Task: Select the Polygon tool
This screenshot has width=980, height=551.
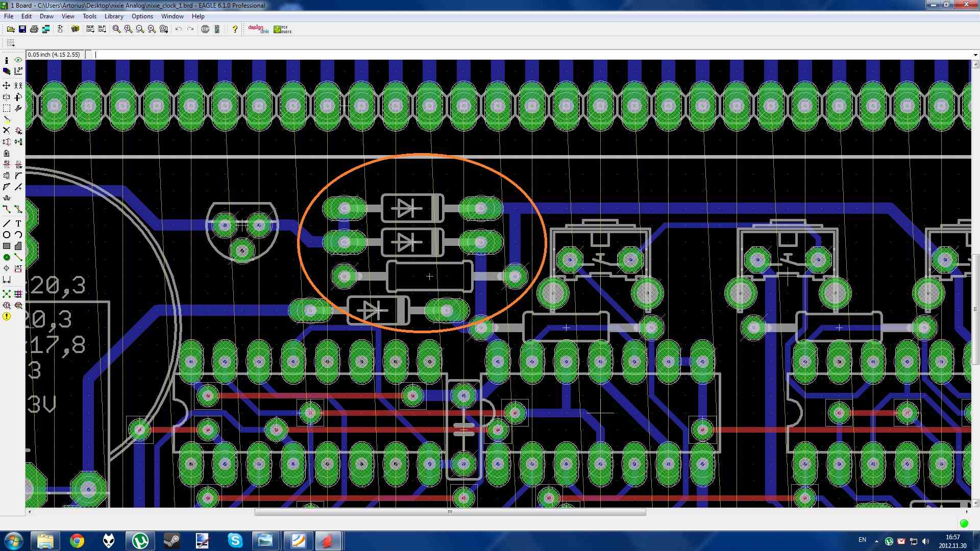Action: point(18,246)
